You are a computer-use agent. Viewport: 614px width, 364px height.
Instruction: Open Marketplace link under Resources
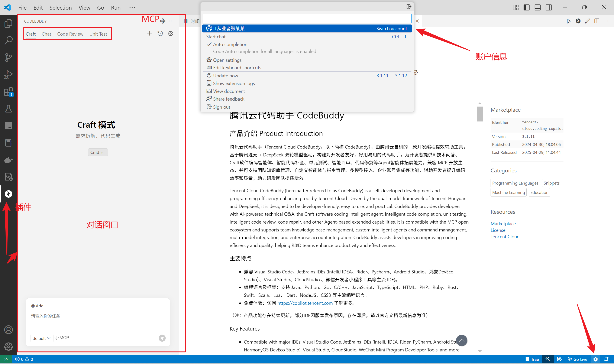pos(503,224)
